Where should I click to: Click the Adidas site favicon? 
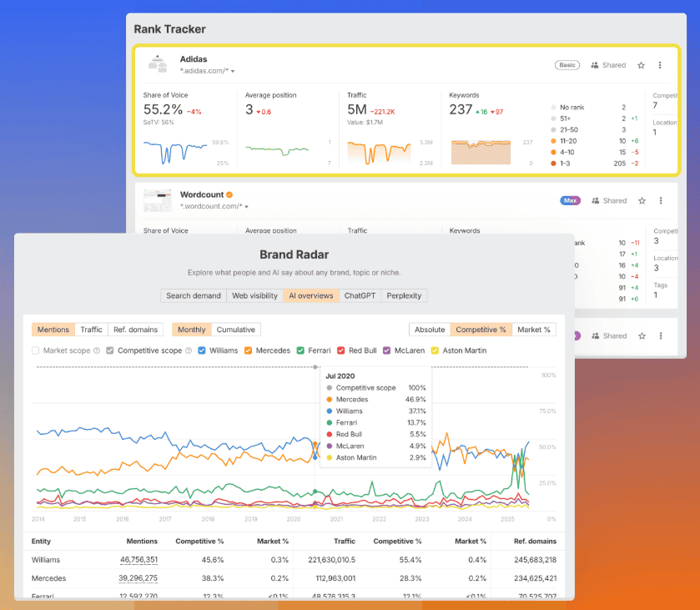coord(157,63)
